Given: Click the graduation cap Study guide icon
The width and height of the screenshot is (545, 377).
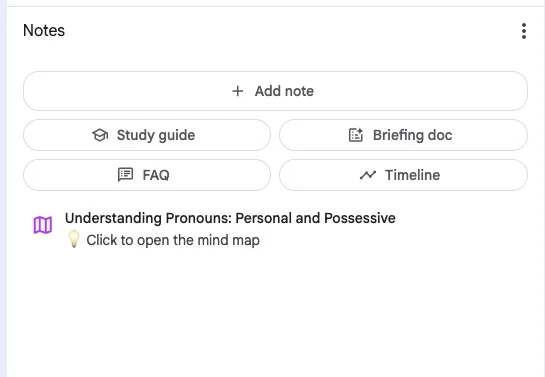Looking at the screenshot, I should (100, 135).
